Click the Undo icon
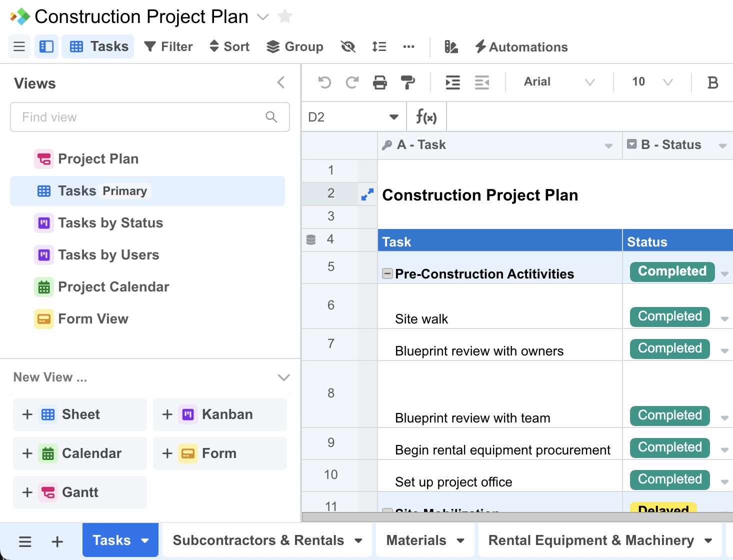Viewport: 733px width, 560px height. pyautogui.click(x=324, y=82)
